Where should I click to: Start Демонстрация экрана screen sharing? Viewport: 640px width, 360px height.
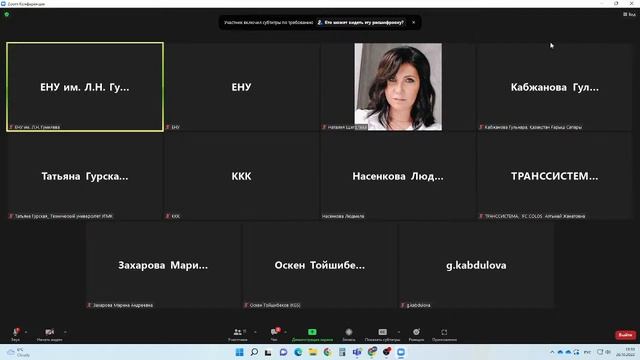pos(312,334)
